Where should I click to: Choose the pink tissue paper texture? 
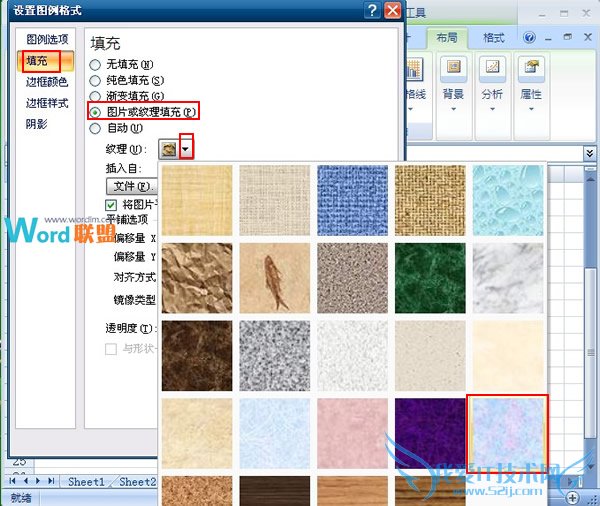tap(352, 433)
